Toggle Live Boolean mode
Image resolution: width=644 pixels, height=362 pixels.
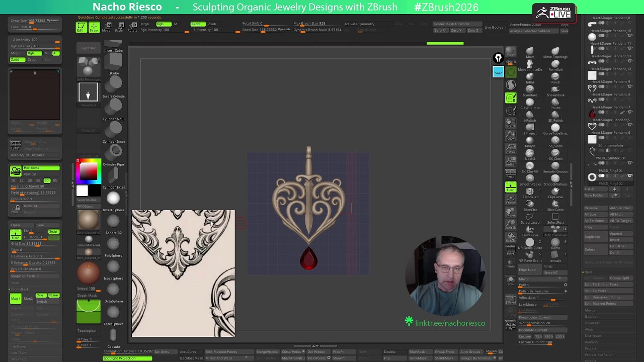(495, 27)
